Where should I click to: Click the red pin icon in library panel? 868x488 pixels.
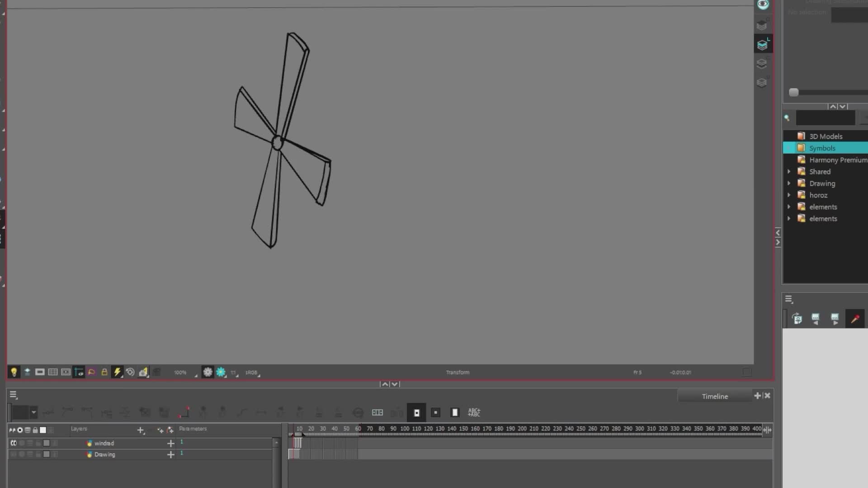[855, 319]
